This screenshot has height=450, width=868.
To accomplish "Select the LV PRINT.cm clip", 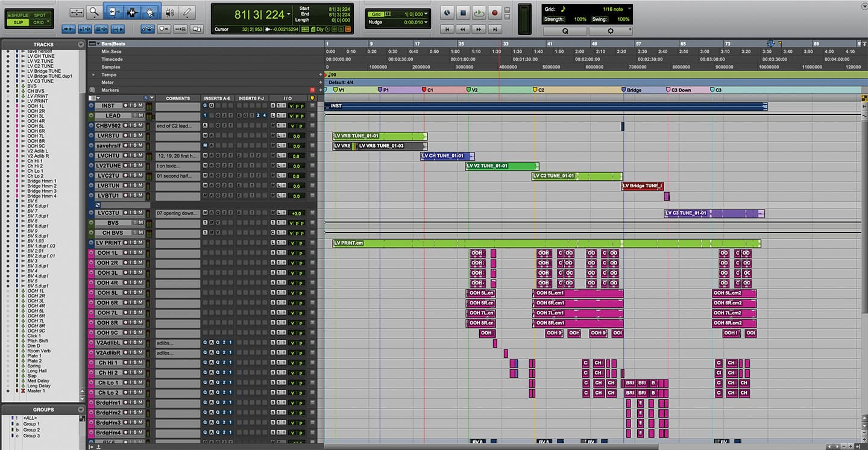I will 546,243.
